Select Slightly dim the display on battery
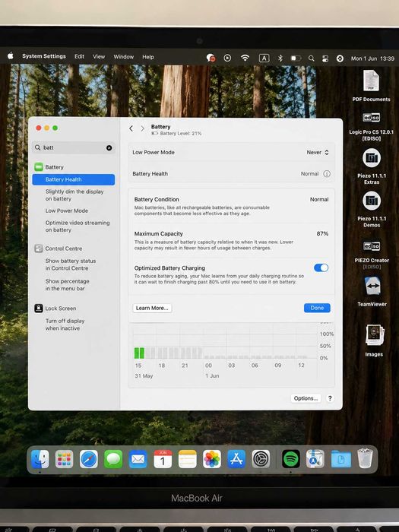 point(74,195)
